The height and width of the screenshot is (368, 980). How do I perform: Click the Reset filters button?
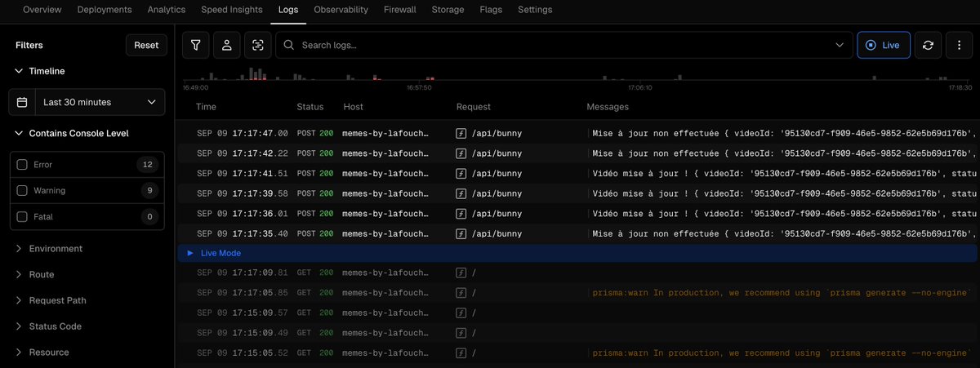pyautogui.click(x=146, y=45)
